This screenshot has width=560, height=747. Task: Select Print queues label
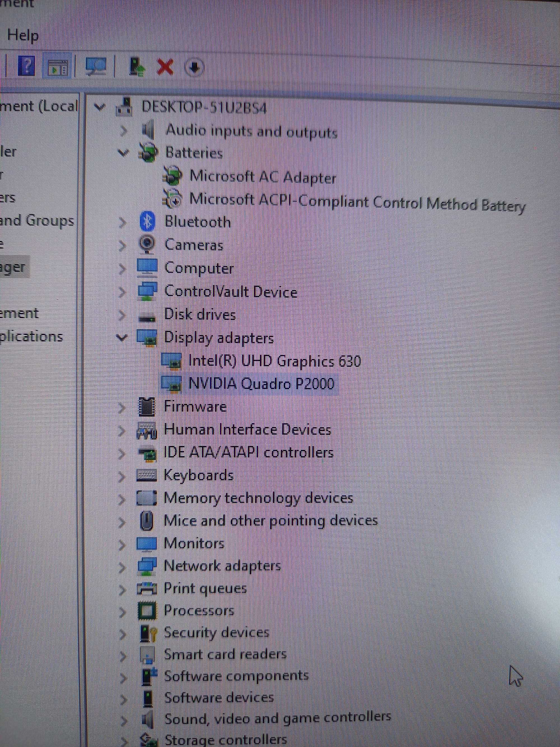click(x=205, y=589)
